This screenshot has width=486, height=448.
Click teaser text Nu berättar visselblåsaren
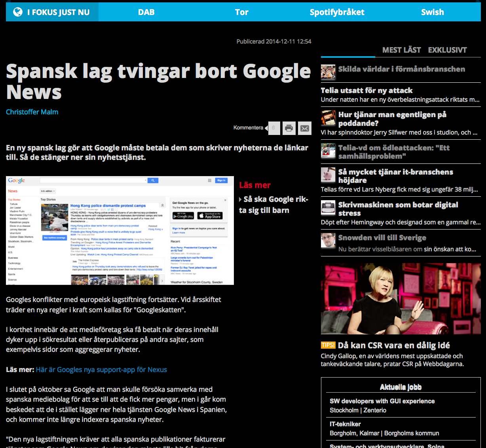[x=407, y=249]
